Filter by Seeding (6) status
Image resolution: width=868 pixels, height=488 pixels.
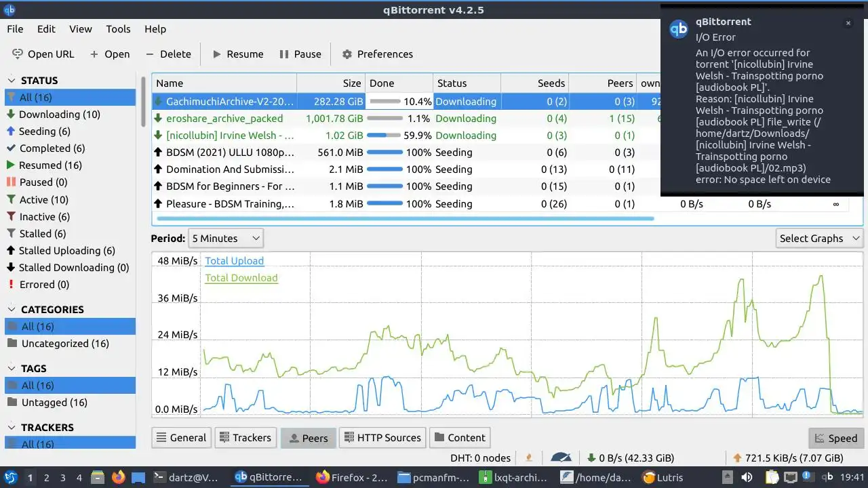(71, 131)
